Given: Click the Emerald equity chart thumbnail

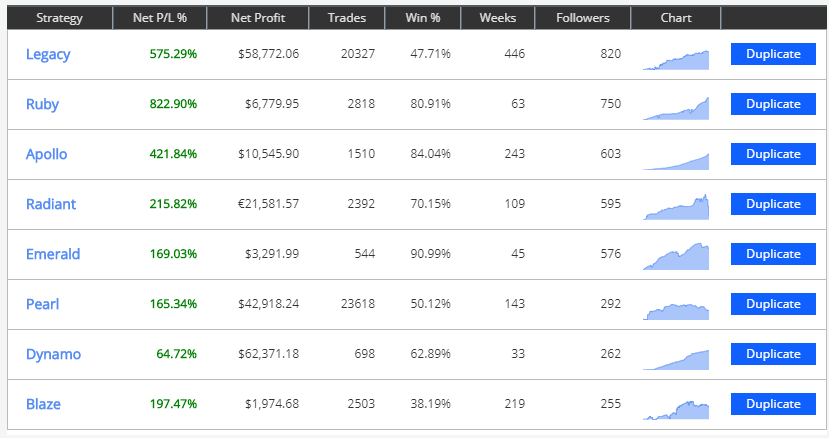Looking at the screenshot, I should [x=676, y=257].
